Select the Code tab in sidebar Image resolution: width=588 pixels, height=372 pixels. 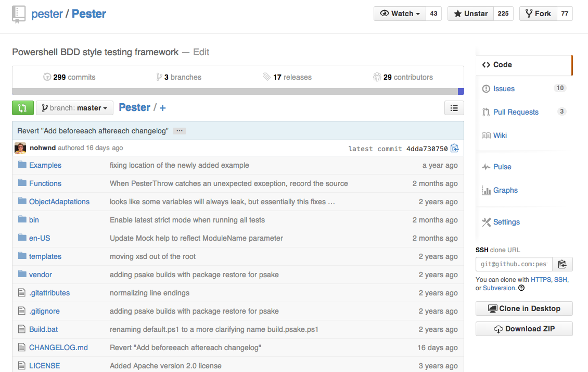(x=524, y=65)
